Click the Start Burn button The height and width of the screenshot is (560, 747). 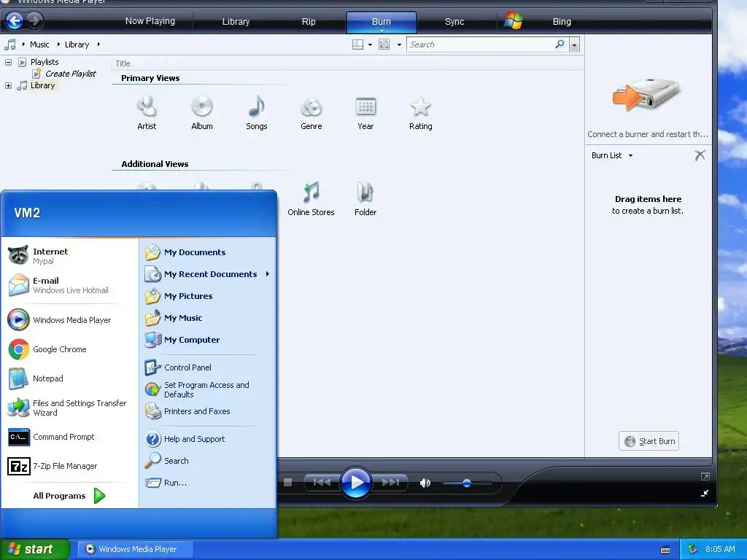(x=649, y=441)
